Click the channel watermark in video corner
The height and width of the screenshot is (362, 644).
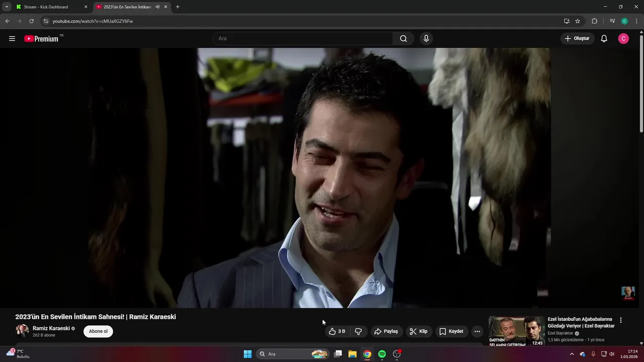point(628,293)
